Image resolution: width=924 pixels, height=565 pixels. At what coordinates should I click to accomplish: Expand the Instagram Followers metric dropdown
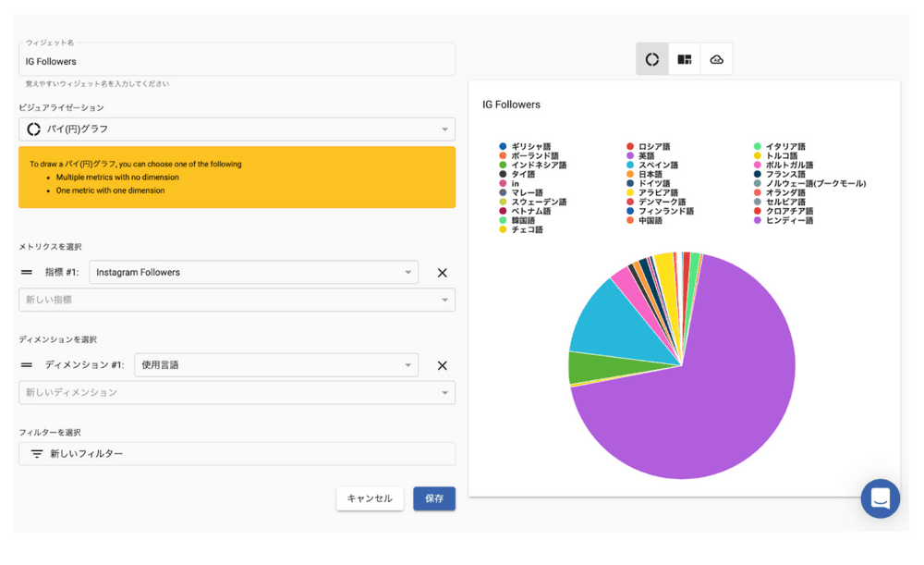click(x=253, y=273)
